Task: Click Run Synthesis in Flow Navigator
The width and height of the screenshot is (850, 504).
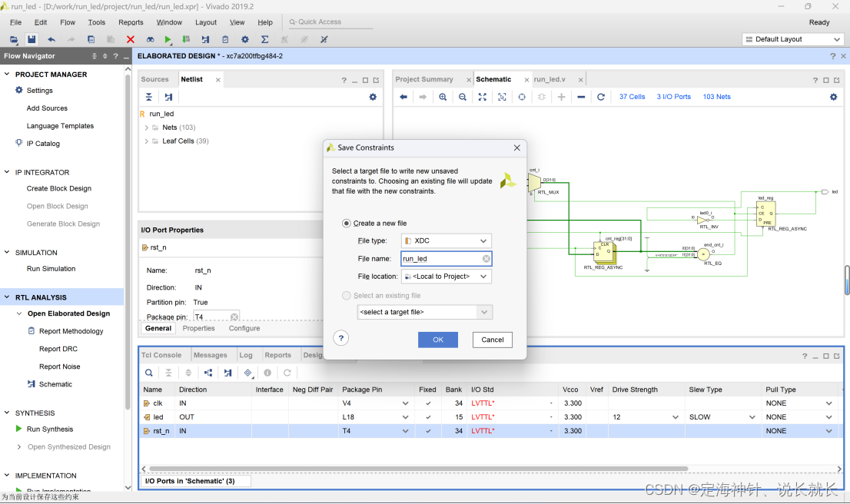Action: point(50,429)
